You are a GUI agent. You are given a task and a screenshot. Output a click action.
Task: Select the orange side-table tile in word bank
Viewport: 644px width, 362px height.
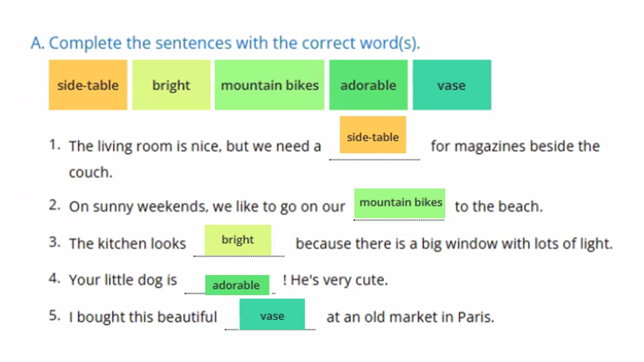tap(88, 85)
